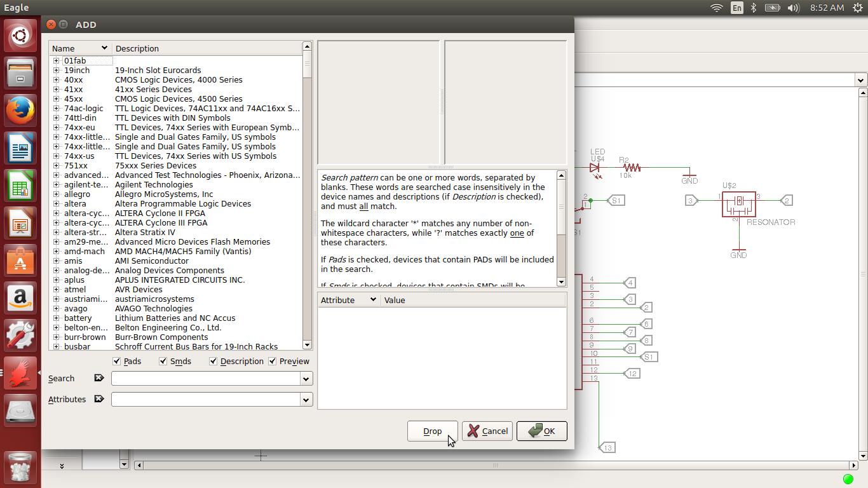
Task: Click the Attributes label arrow icon
Action: point(98,399)
